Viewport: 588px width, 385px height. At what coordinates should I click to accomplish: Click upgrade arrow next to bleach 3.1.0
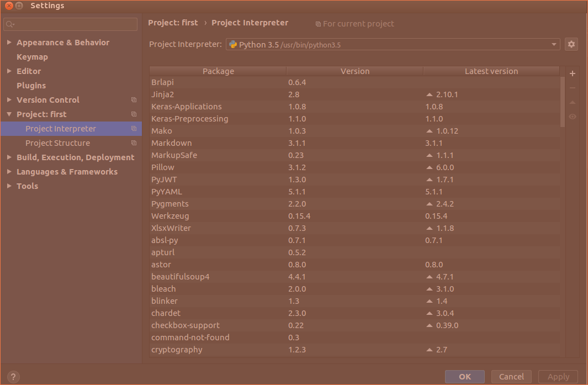(x=430, y=289)
